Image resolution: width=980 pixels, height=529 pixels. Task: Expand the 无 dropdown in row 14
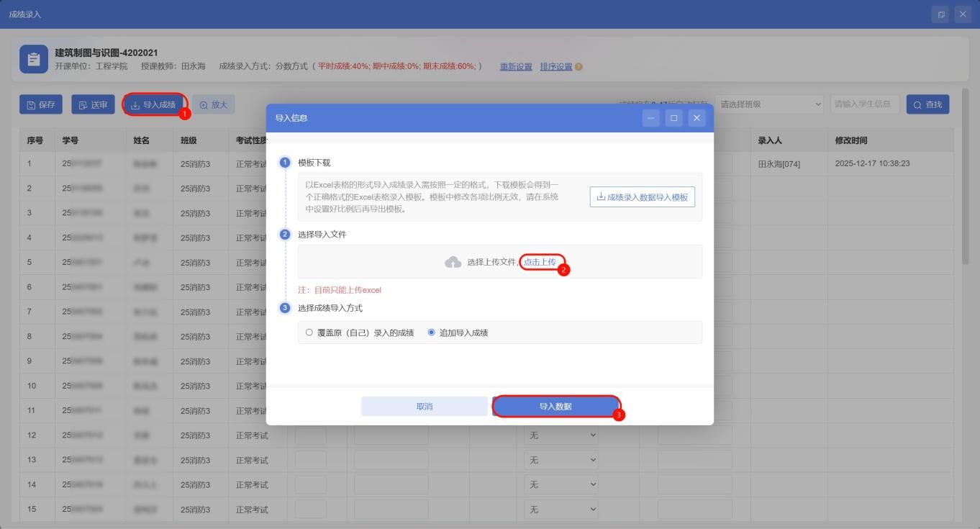(x=561, y=485)
